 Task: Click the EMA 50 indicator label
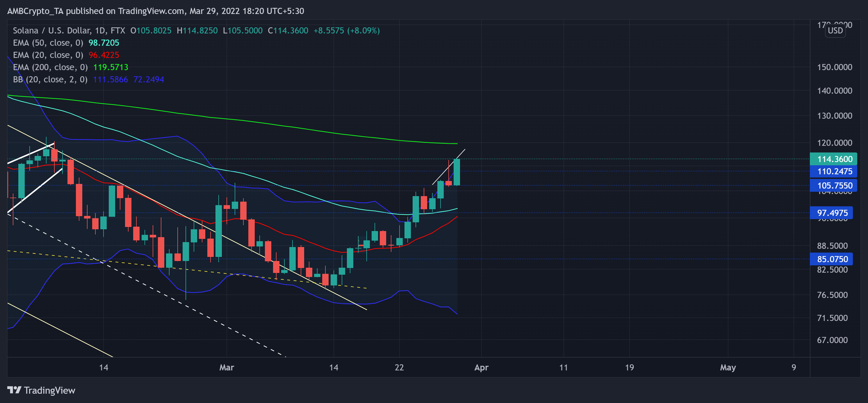pos(48,43)
